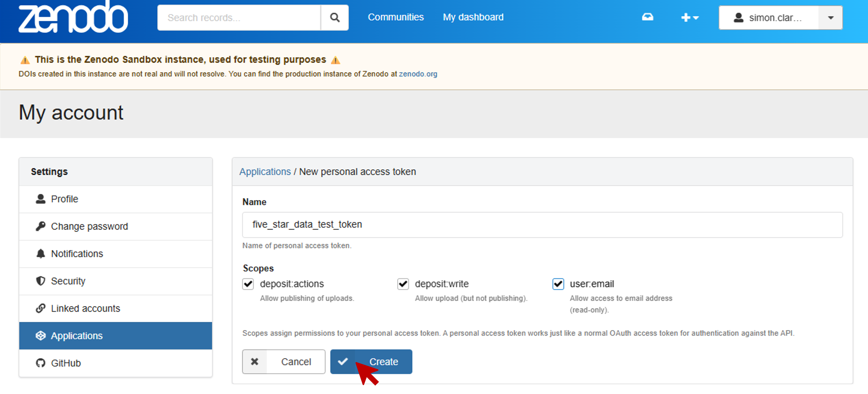868x394 pixels.
Task: Click the Applications icon in sidebar
Action: point(41,336)
